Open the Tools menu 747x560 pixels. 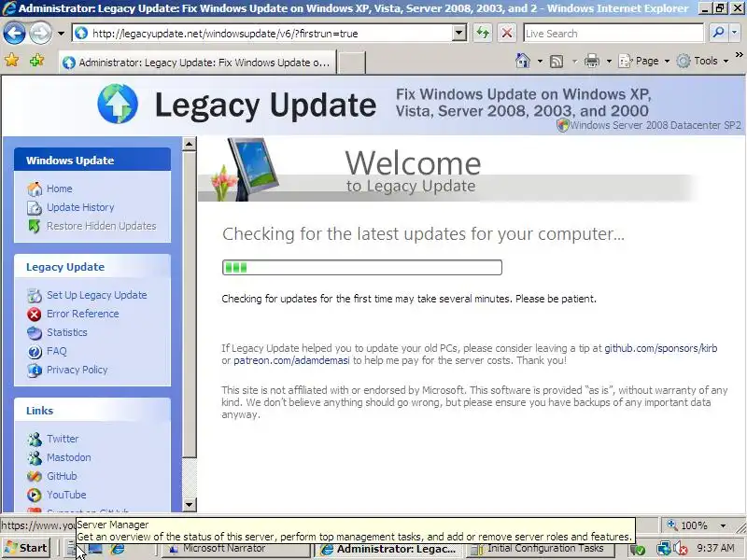click(x=703, y=61)
